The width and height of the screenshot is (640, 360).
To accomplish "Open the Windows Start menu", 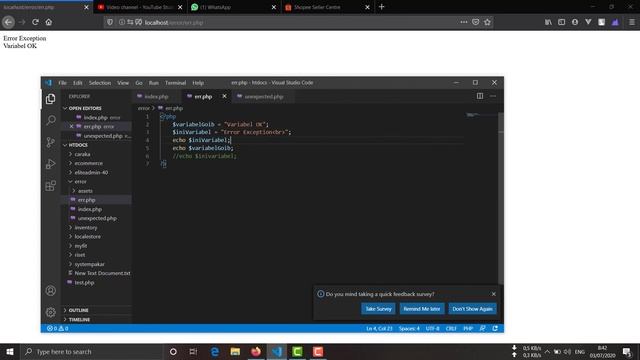I will 10,351.
